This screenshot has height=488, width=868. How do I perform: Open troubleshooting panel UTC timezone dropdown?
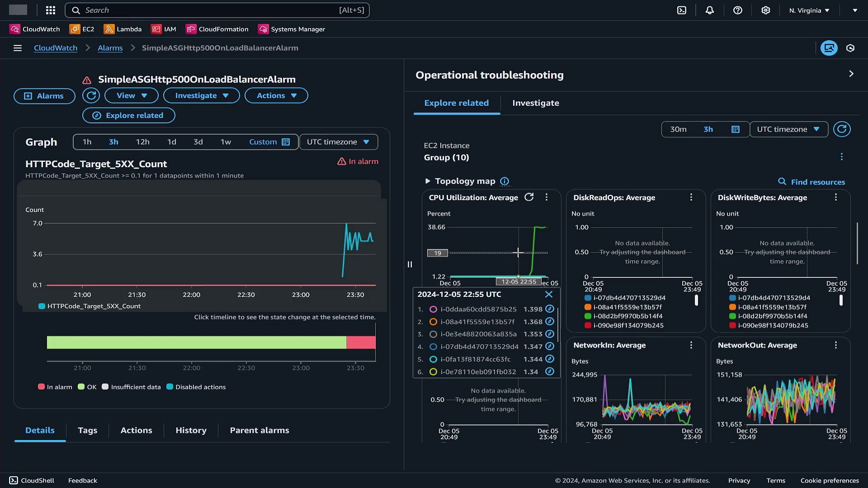[789, 129]
